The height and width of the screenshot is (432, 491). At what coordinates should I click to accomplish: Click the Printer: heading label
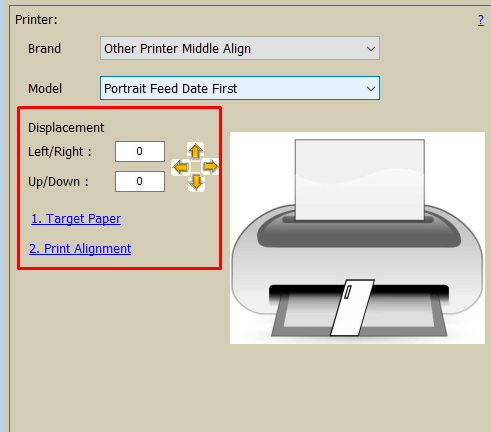[36, 20]
